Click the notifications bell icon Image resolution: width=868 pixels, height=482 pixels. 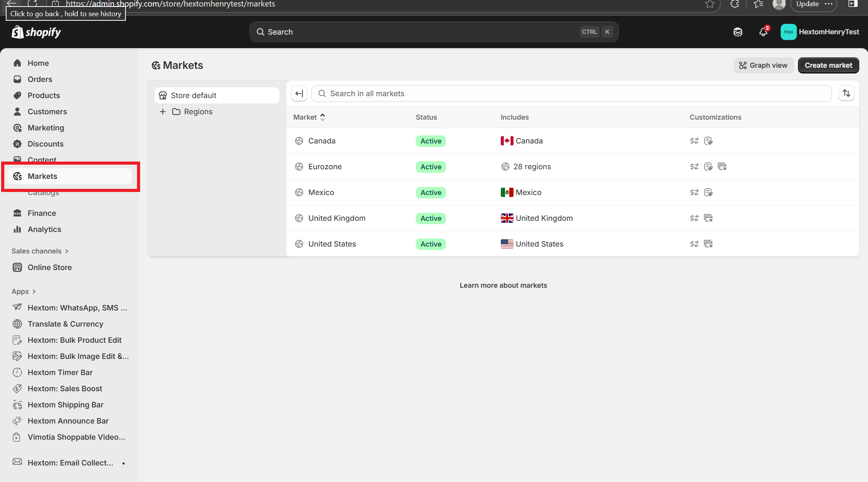[x=763, y=32]
